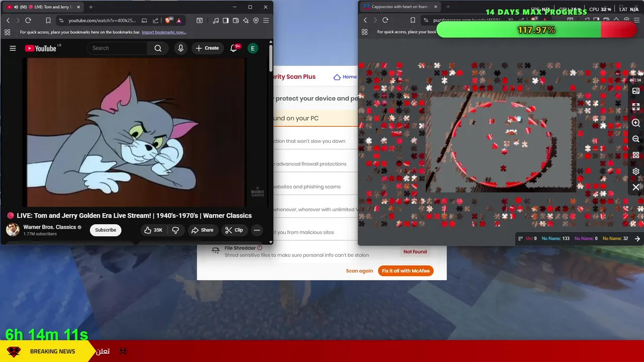Subscribe to Warner Bros. Classics
Viewport: 644px width, 362px height.
click(106, 230)
